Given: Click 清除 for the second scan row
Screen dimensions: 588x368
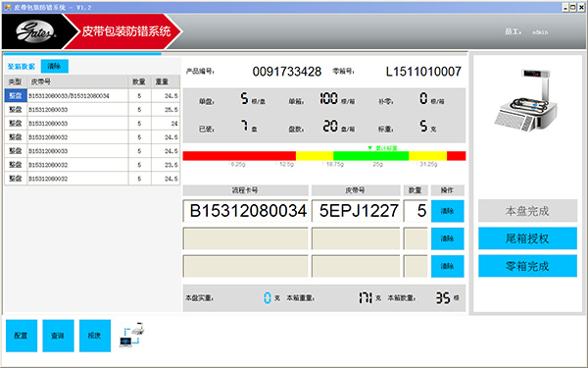Looking at the screenshot, I should 448,238.
